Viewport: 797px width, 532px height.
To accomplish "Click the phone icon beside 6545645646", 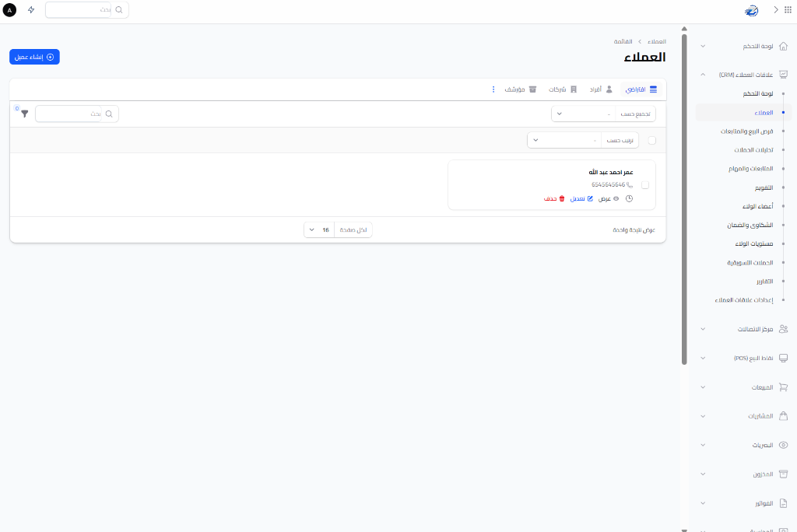I will [630, 185].
